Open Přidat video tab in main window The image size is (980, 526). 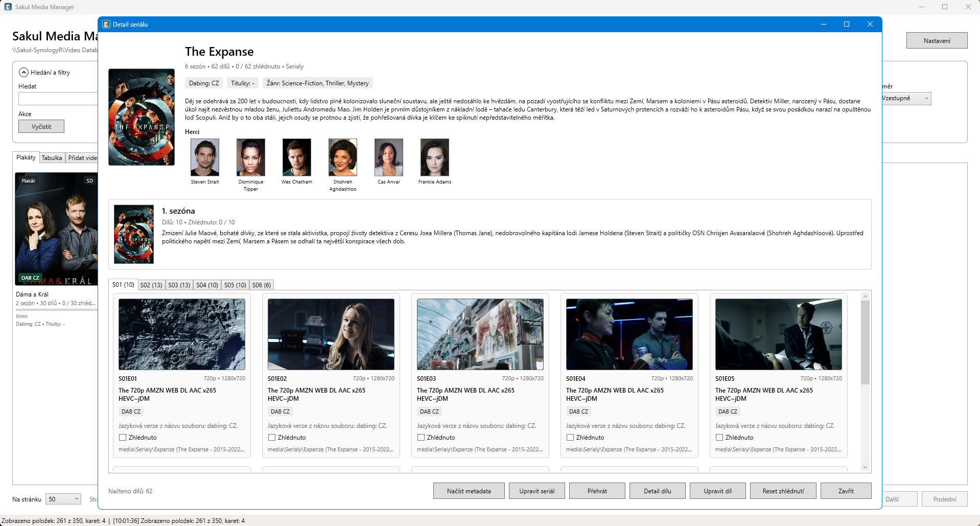click(x=82, y=158)
